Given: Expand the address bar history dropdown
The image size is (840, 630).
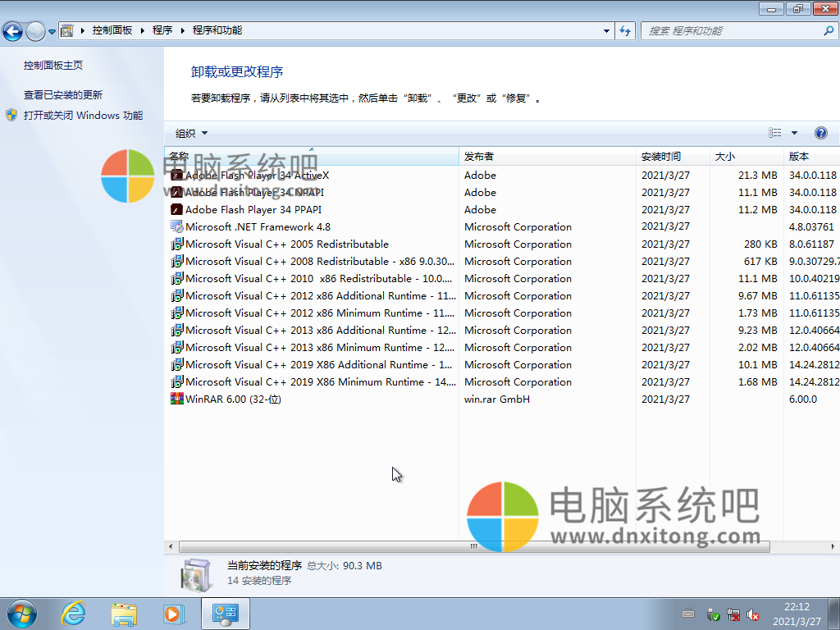Looking at the screenshot, I should [605, 30].
